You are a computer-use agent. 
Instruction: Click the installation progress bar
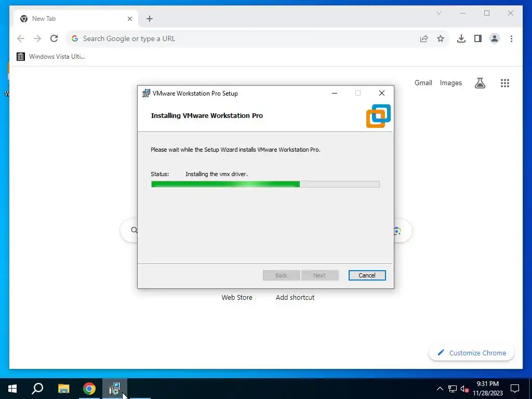tap(265, 184)
